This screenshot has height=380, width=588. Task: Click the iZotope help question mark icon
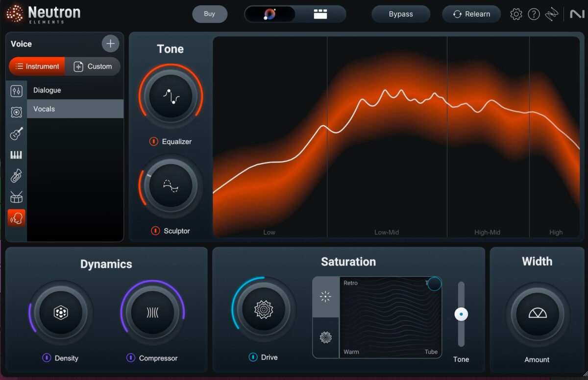pyautogui.click(x=534, y=14)
